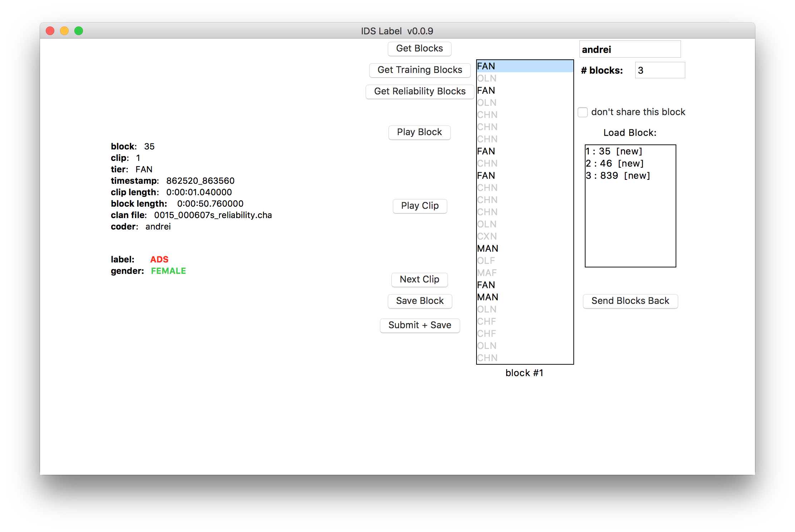
Task: Advance to the Next Clip
Action: pyautogui.click(x=419, y=280)
